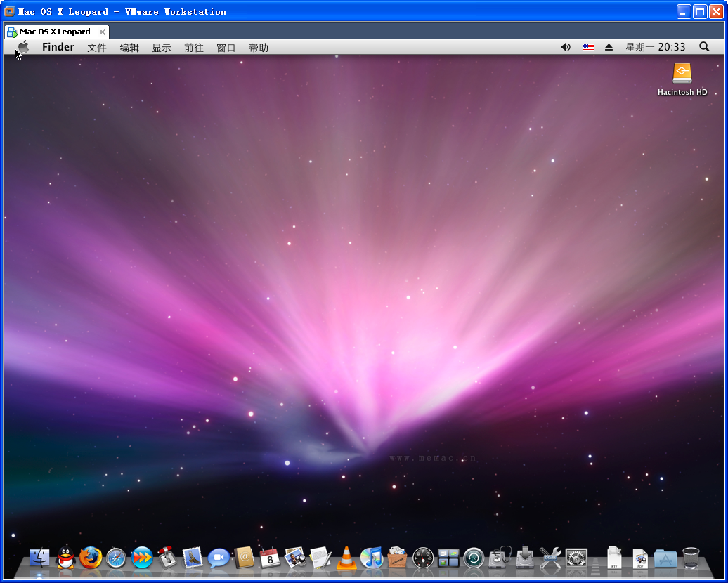Viewport: 728px width, 583px height.
Task: Open the 文件 menu
Action: [97, 47]
